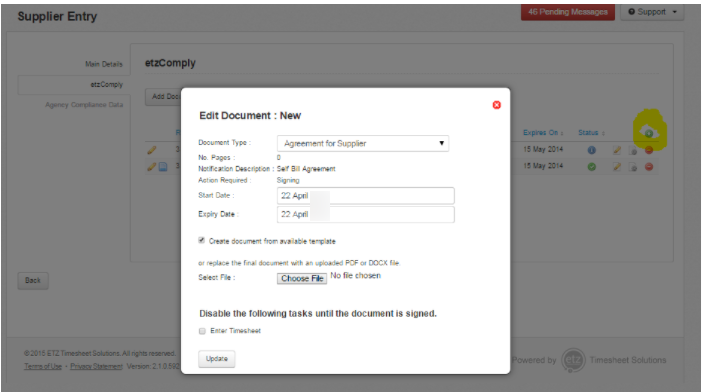Image resolution: width=702 pixels, height=392 pixels.
Task: Open the Privacy Statement link
Action: [96, 366]
